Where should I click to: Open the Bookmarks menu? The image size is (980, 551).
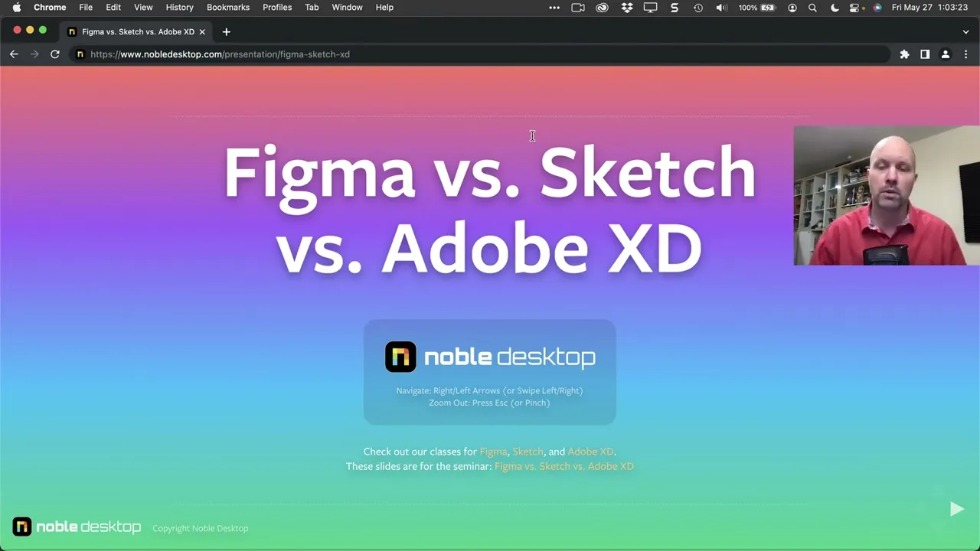point(228,8)
